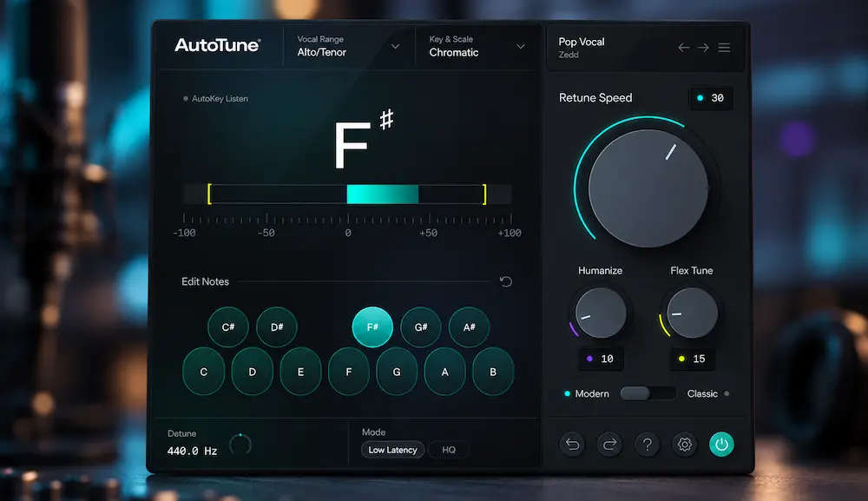The image size is (868, 501).
Task: Reset edit notes with circular arrow icon
Action: 505,282
